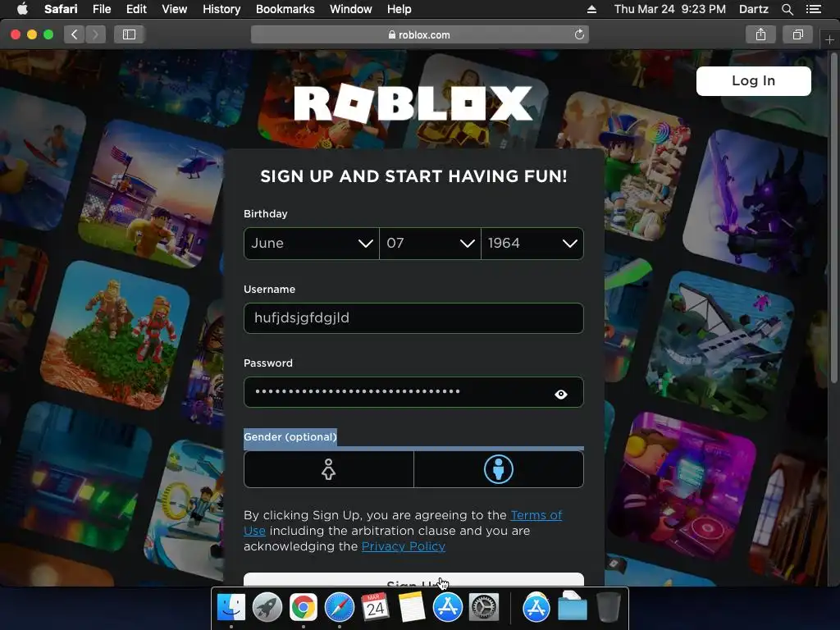Click the Safari back navigation arrow

tap(75, 34)
